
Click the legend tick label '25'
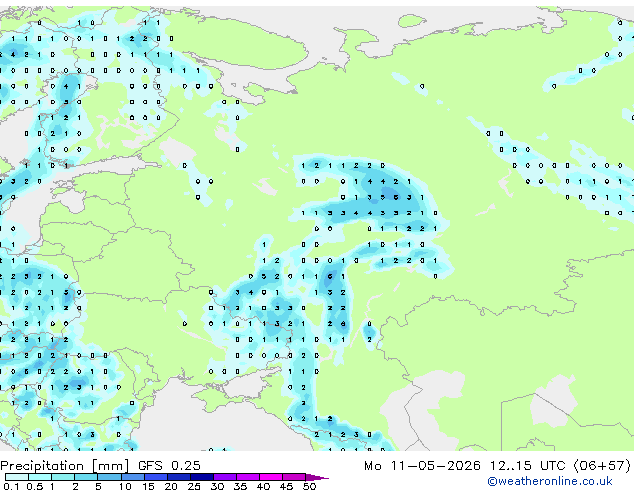pyautogui.click(x=194, y=486)
